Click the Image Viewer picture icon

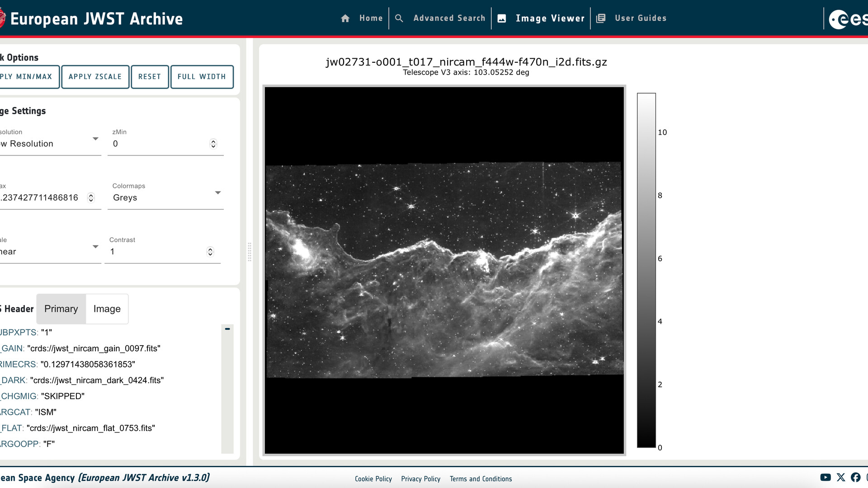pos(502,19)
